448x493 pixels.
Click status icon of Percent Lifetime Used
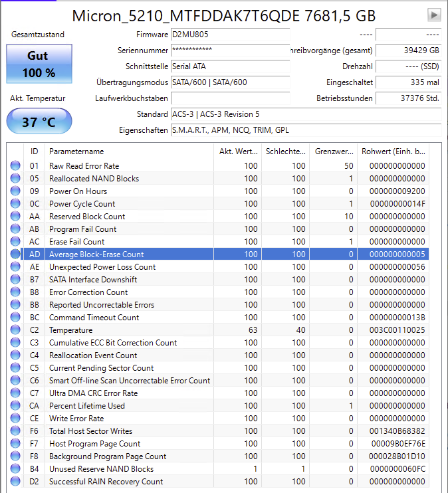click(15, 405)
